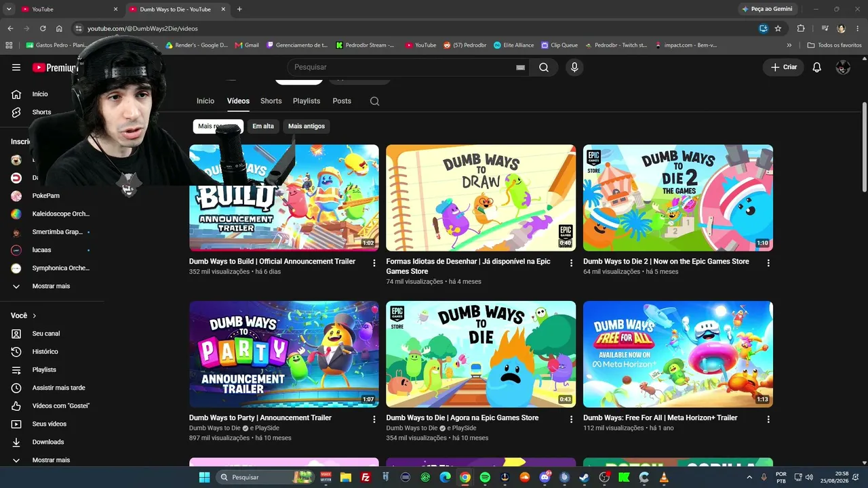Screen dimensions: 868x488
Task: Open the Criar create menu
Action: click(784, 67)
